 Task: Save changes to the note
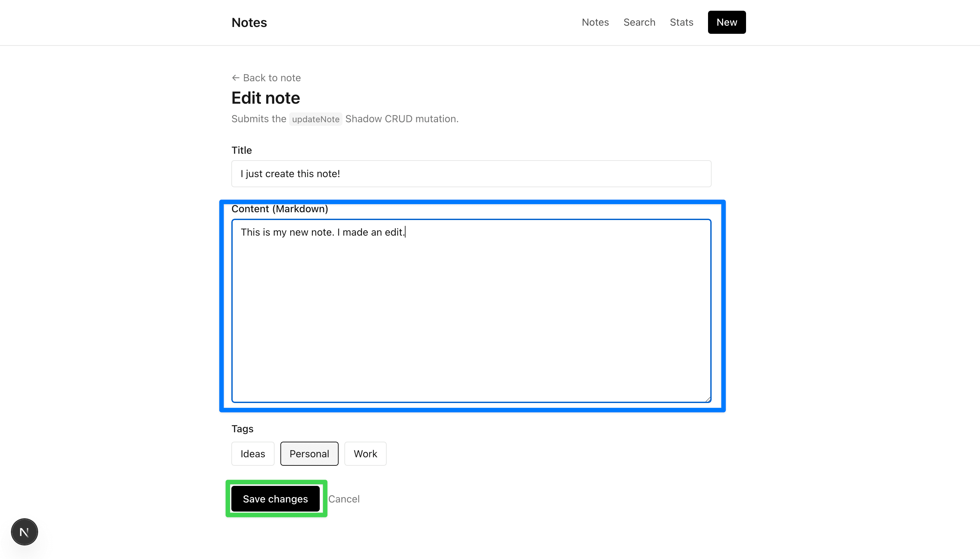275,499
